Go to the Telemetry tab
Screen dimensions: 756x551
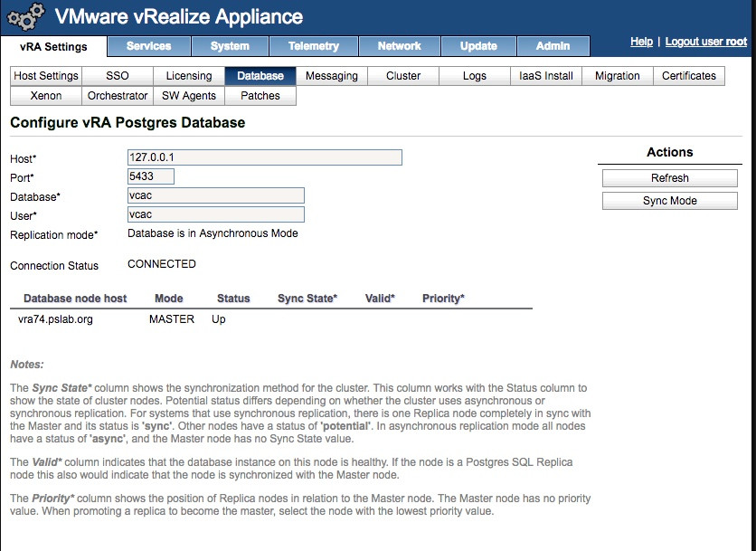point(314,46)
